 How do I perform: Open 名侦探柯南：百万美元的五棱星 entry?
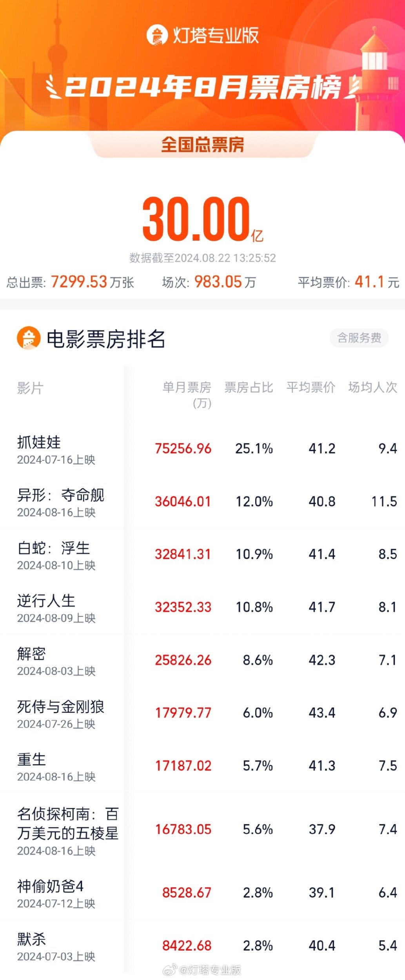click(x=67, y=824)
